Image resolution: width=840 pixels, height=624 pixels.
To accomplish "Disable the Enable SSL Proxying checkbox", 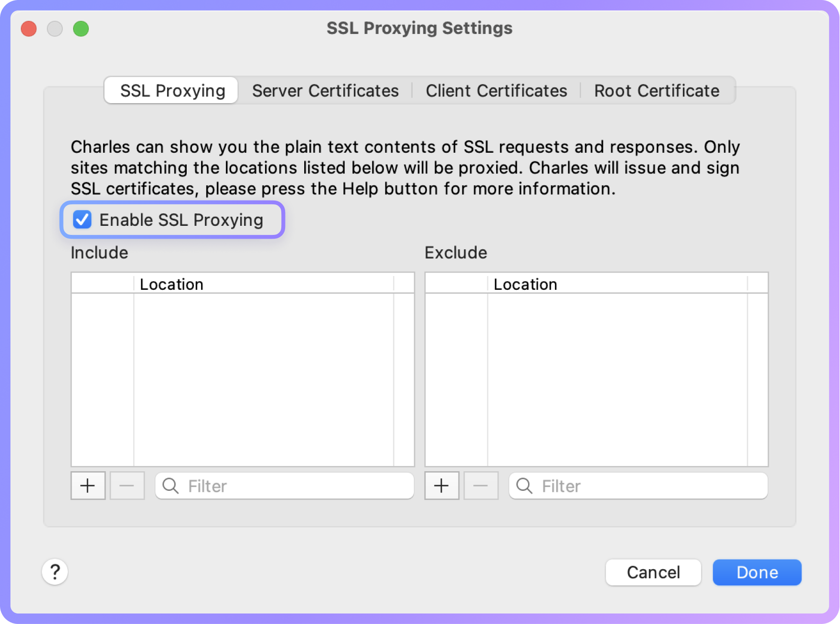I will tap(82, 220).
